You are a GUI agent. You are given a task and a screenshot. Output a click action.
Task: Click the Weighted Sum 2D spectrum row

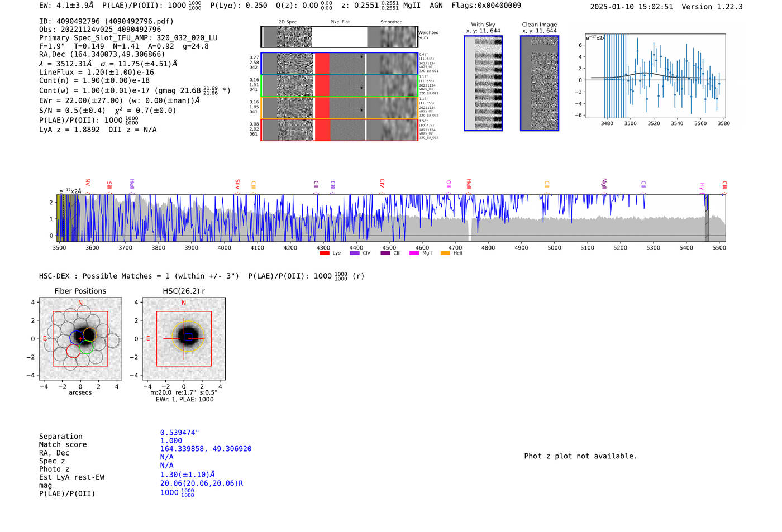point(340,37)
